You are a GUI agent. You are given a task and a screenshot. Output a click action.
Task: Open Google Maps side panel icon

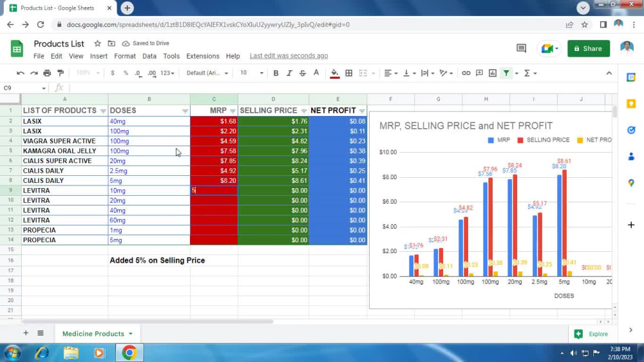pos(631,183)
